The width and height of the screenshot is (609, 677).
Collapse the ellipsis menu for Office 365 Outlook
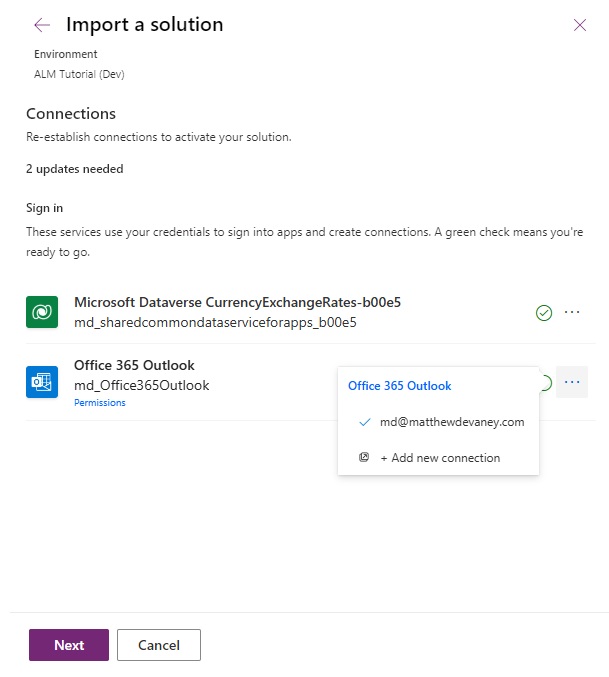point(572,382)
